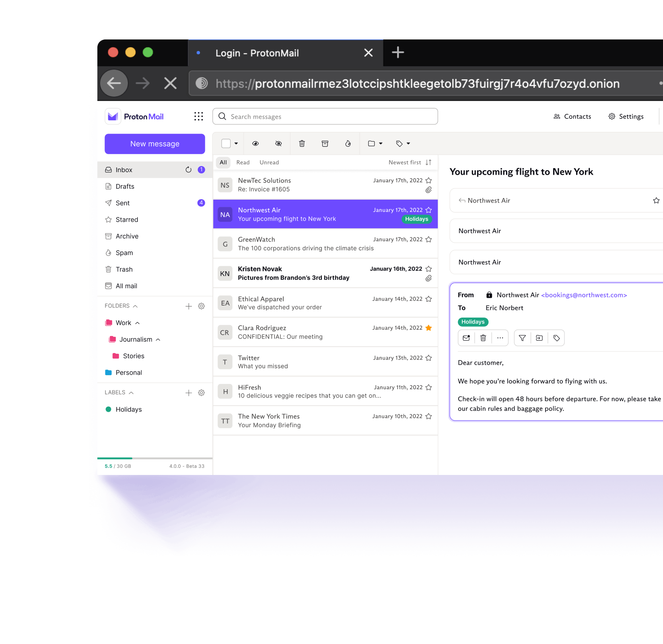This screenshot has height=644, width=663.
Task: Click the New message button
Action: coord(155,144)
